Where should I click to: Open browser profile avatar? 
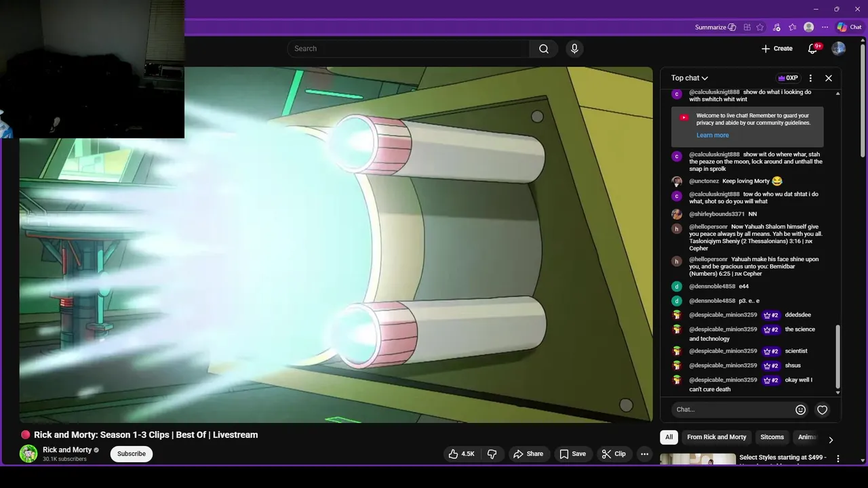click(x=809, y=27)
